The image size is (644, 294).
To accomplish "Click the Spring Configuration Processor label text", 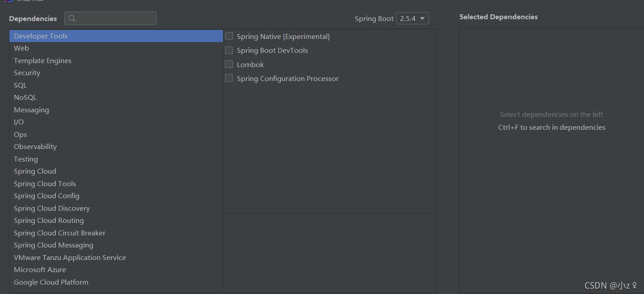I will point(288,79).
